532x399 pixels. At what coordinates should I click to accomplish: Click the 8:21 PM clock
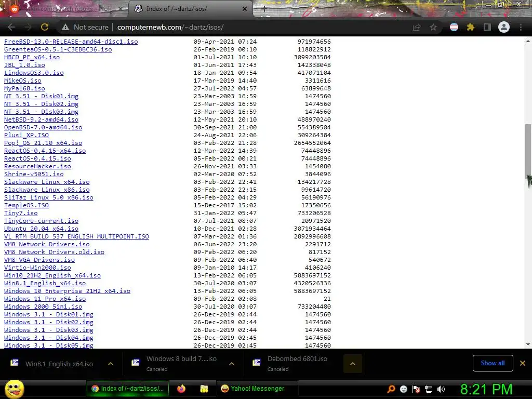486,389
